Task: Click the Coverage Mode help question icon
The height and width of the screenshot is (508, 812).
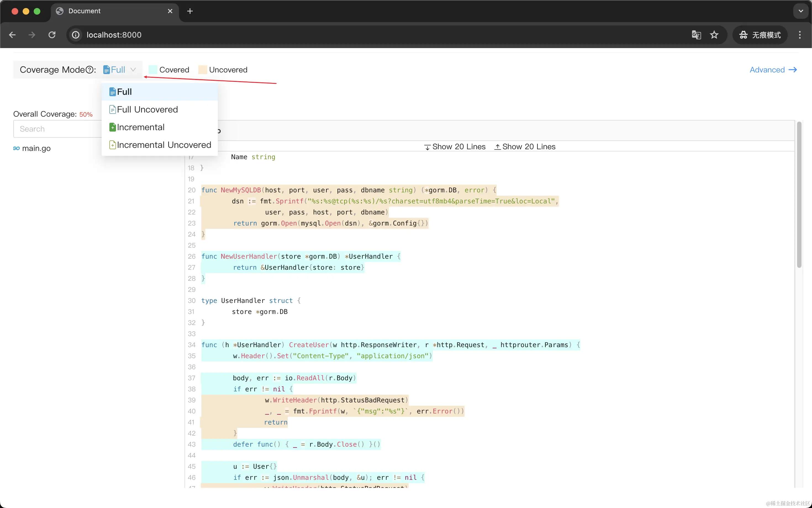Action: tap(89, 70)
